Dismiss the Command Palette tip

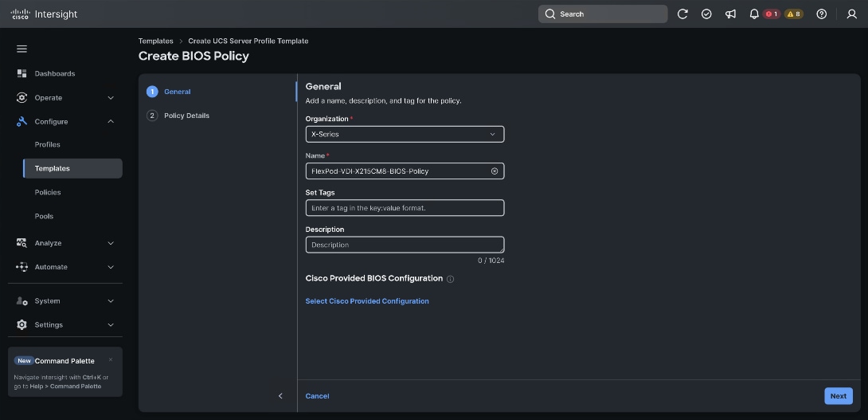(111, 359)
